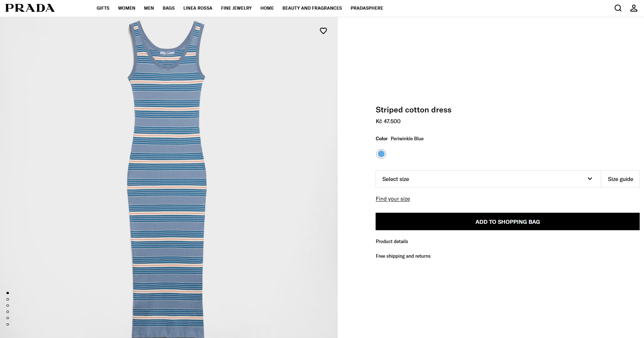Expand the Product details section
Image resolution: width=644 pixels, height=338 pixels.
(x=392, y=241)
